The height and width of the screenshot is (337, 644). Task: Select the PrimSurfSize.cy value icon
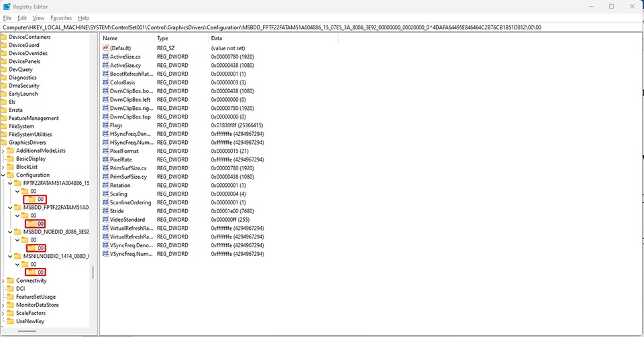coord(105,177)
